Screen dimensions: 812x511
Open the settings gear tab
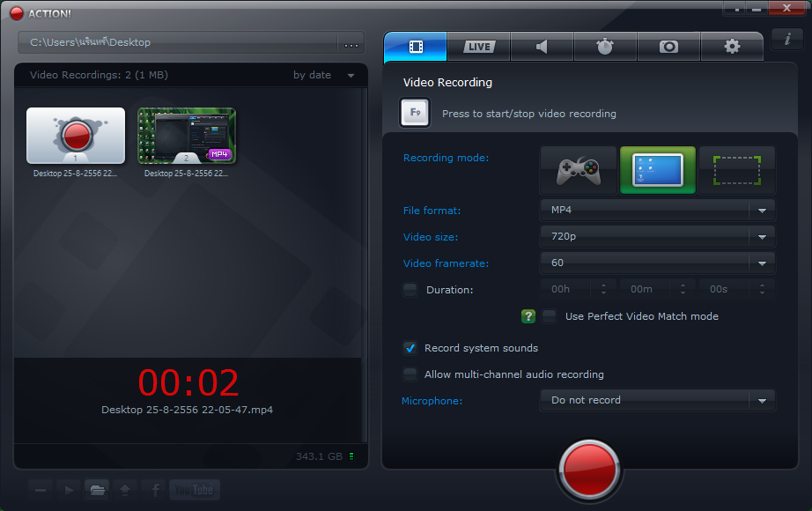point(732,47)
